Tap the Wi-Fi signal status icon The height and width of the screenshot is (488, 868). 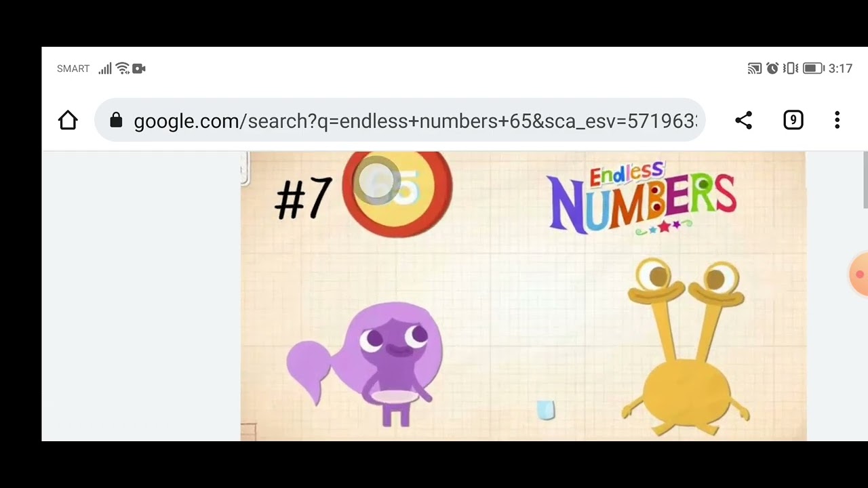[x=123, y=68]
